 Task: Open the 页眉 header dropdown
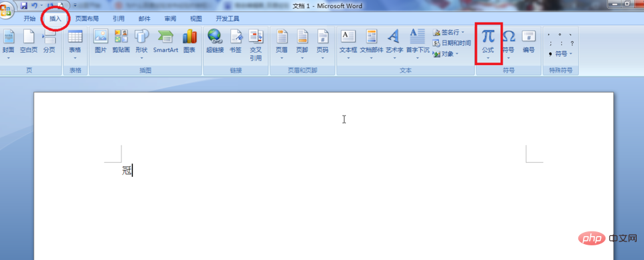click(x=282, y=45)
